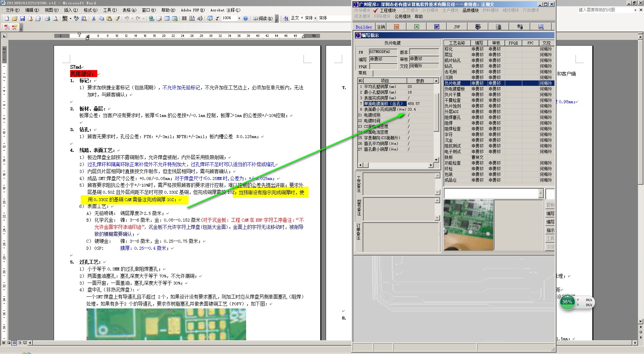Screen dimensions: 644x354
Task: Open the 公用模块 menu in ERP
Action: pyautogui.click(x=402, y=16)
